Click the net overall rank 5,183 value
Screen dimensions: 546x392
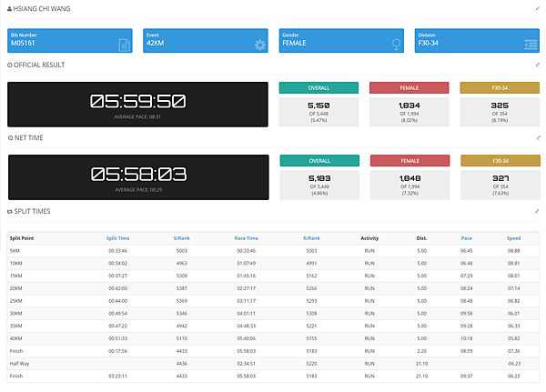click(319, 178)
